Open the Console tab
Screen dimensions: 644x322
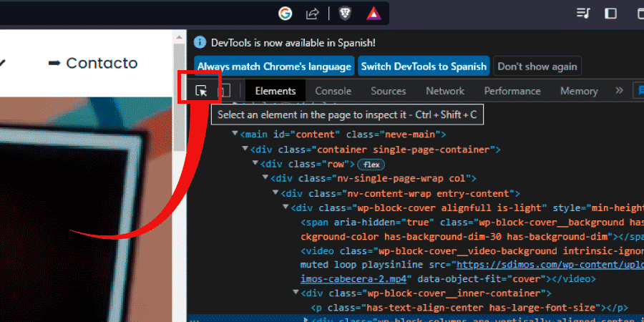[x=333, y=91]
